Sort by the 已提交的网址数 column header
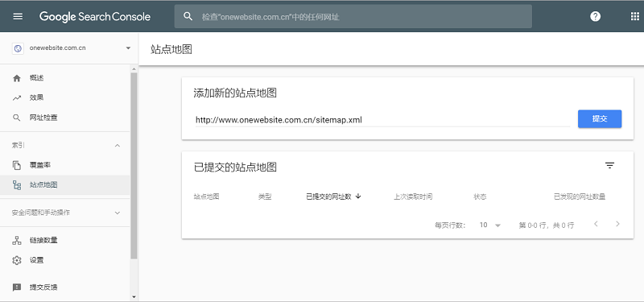Viewport: 644px width, 302px height. [x=328, y=197]
